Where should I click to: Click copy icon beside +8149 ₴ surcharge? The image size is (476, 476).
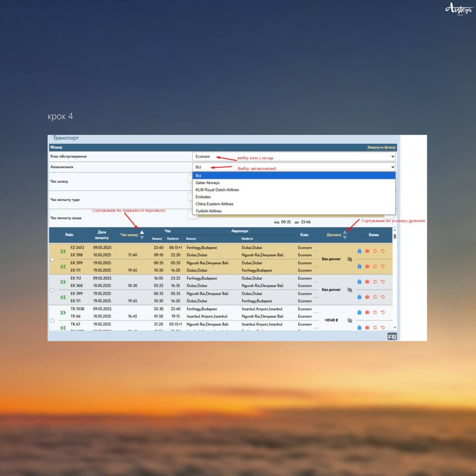pyautogui.click(x=350, y=320)
